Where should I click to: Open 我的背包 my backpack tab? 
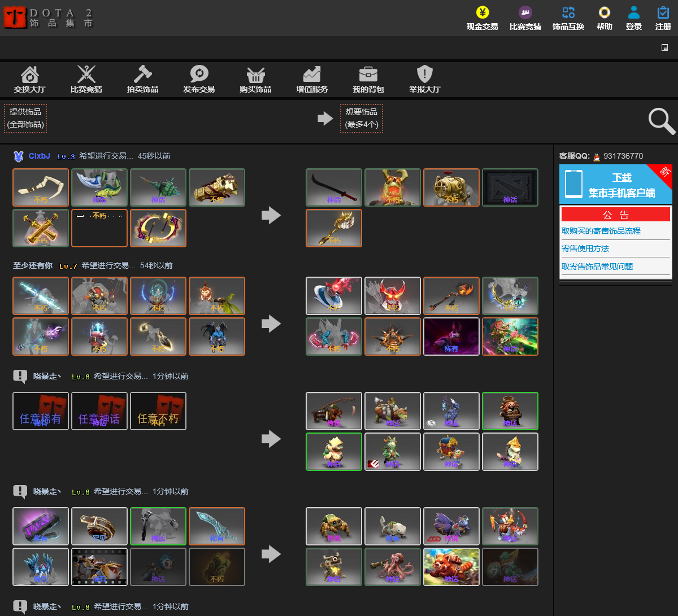tap(368, 79)
